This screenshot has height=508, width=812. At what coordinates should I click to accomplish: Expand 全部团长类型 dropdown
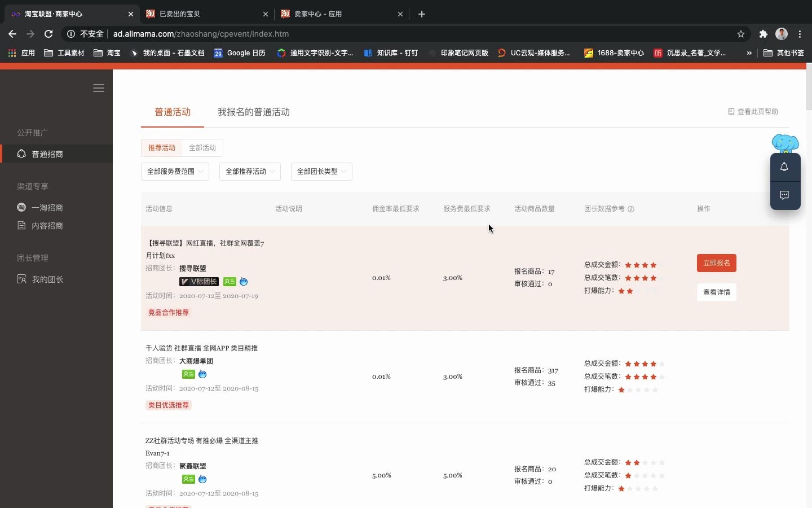321,172
